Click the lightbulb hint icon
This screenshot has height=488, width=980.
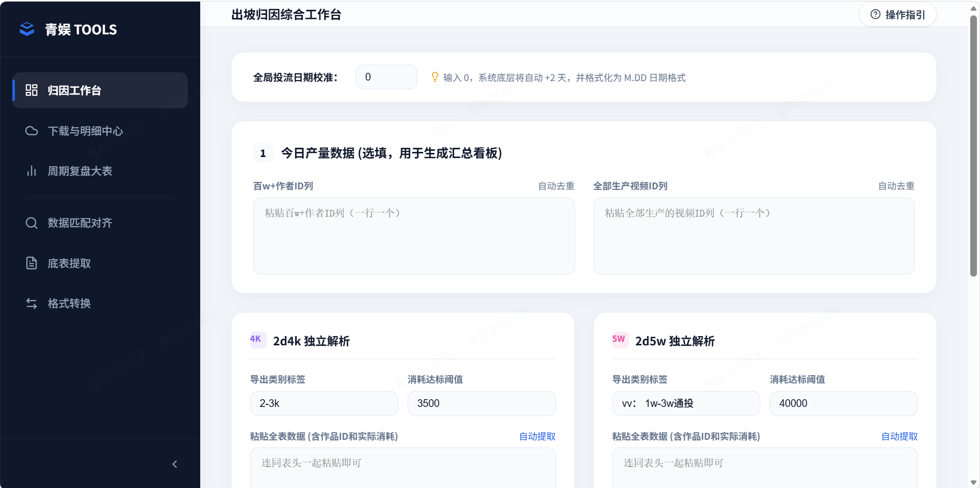[x=435, y=77]
